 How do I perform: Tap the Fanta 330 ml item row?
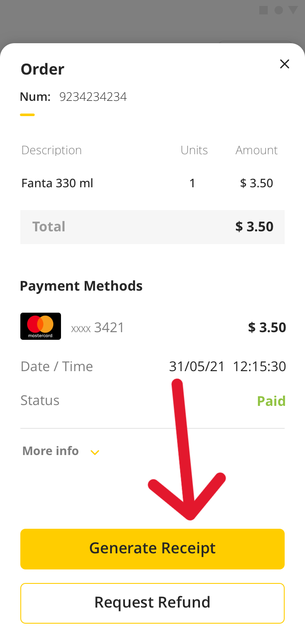pos(152,183)
